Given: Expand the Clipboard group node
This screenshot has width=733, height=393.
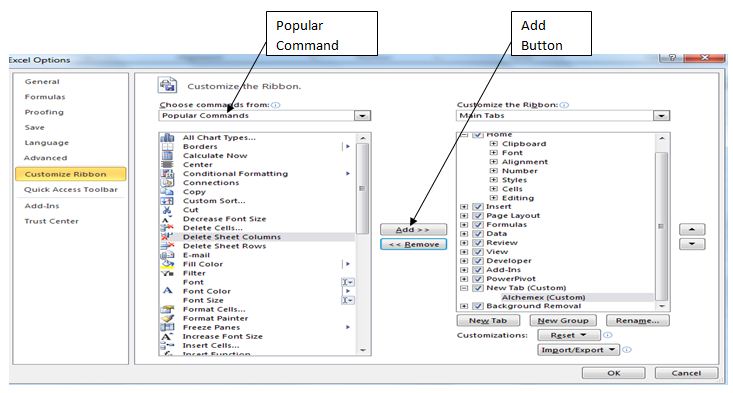Looking at the screenshot, I should tap(493, 143).
